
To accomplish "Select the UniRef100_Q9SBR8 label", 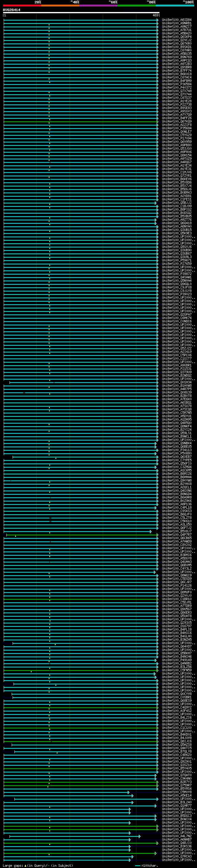I will click(x=176, y=67).
